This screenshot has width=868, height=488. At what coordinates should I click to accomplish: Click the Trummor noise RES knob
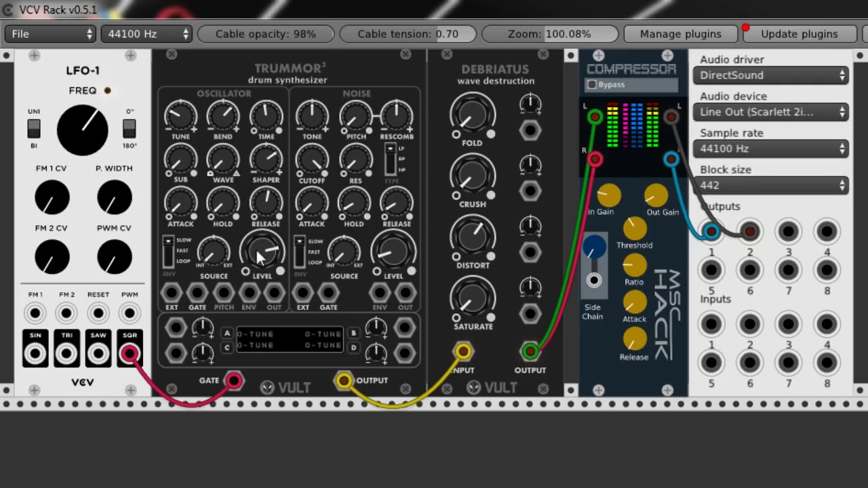[355, 161]
